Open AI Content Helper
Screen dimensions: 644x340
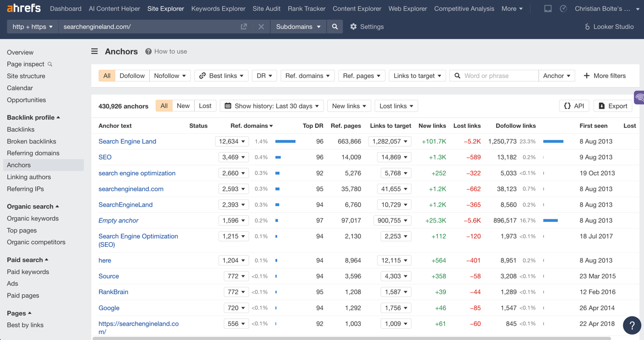pos(114,9)
